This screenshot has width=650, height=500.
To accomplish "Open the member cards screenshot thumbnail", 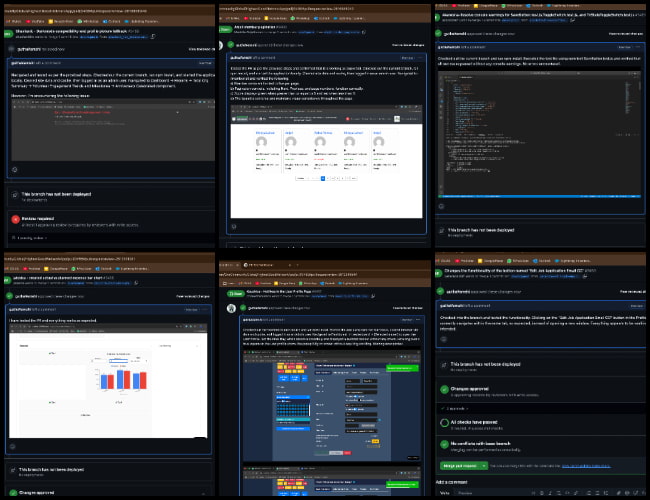I will [x=326, y=162].
